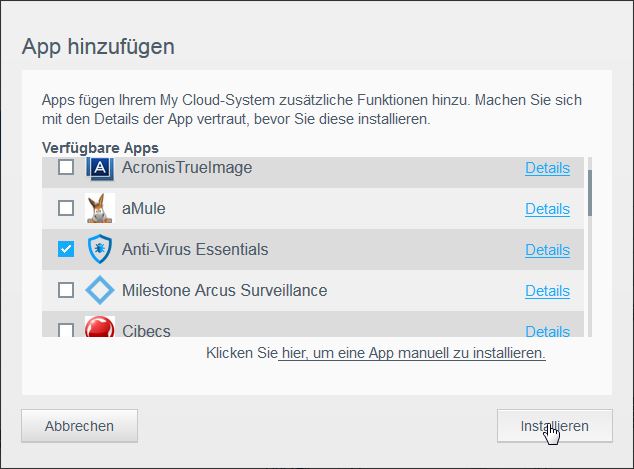Uncheck the Anti-Virus Essentials checkbox
Screen dimensions: 634x469
[66, 249]
